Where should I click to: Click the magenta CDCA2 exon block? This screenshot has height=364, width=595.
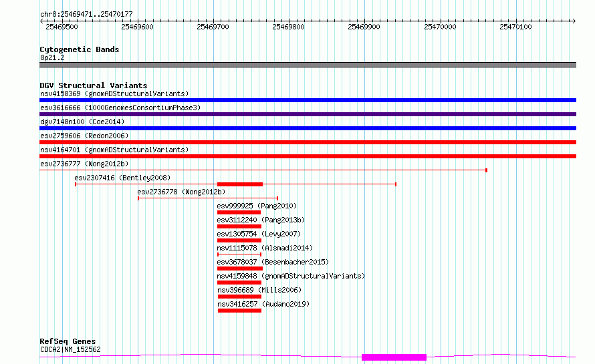[x=394, y=357]
